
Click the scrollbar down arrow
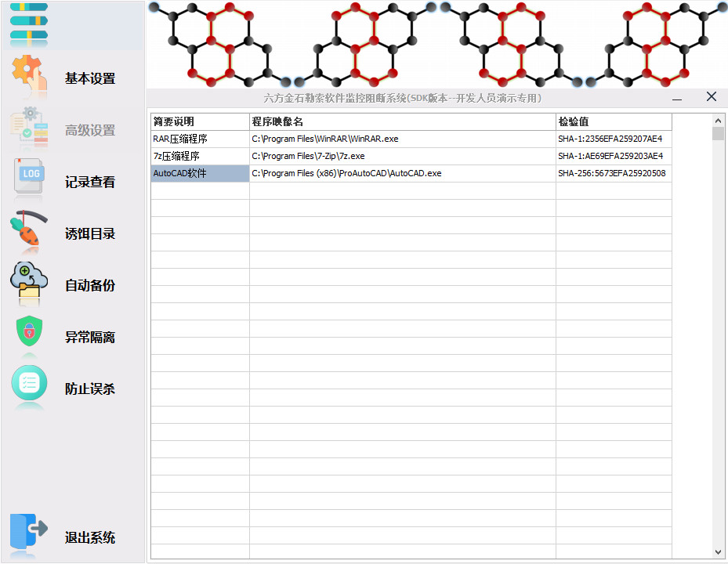click(719, 552)
